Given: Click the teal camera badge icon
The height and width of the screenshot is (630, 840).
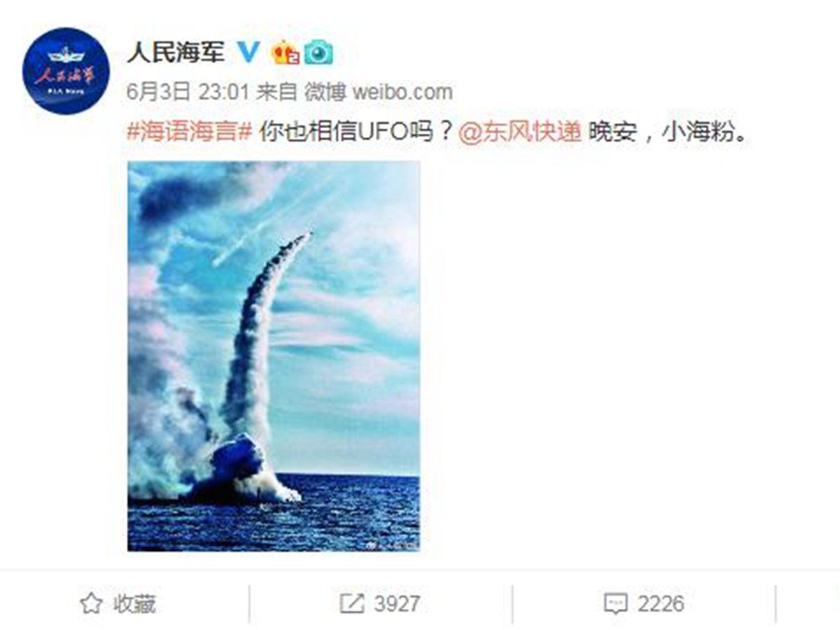Looking at the screenshot, I should 319,53.
